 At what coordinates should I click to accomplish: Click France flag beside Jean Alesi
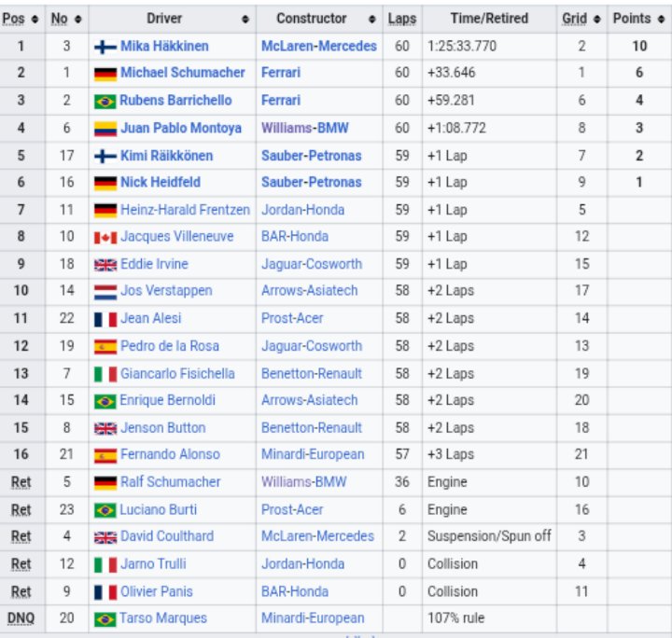105,319
